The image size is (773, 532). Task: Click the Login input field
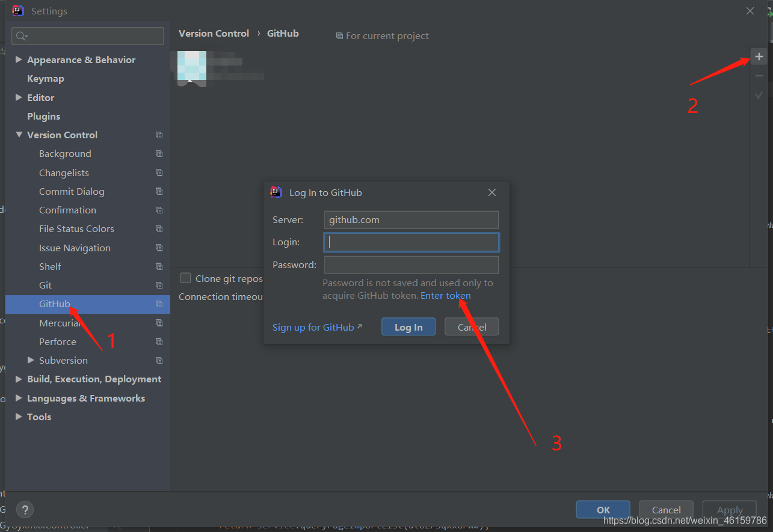(411, 242)
